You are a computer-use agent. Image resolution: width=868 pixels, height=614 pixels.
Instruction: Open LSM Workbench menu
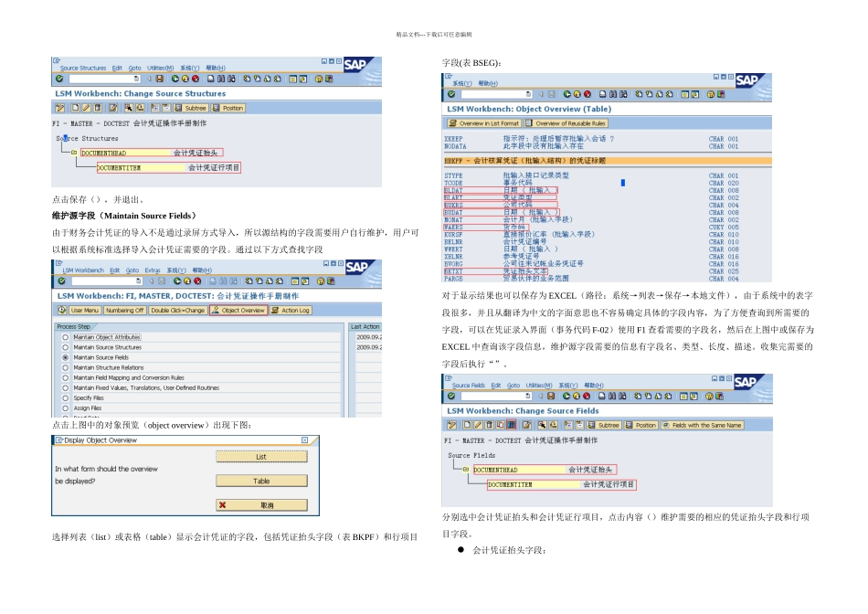click(83, 270)
